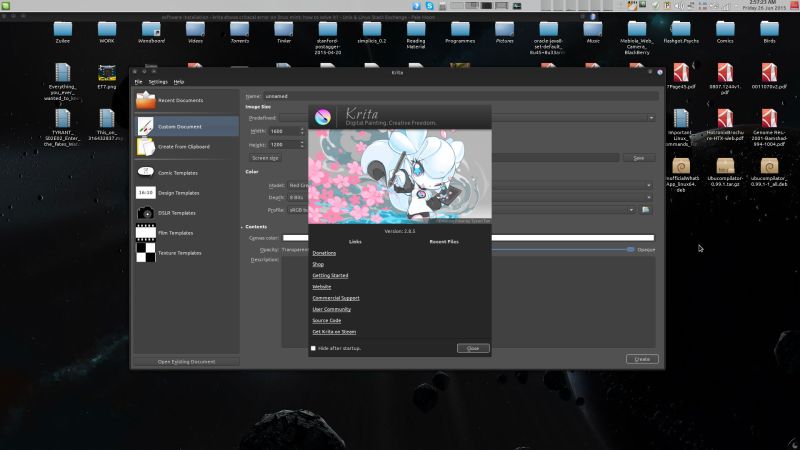The height and width of the screenshot is (450, 800).
Task: Open the User Community link
Action: [x=332, y=309]
